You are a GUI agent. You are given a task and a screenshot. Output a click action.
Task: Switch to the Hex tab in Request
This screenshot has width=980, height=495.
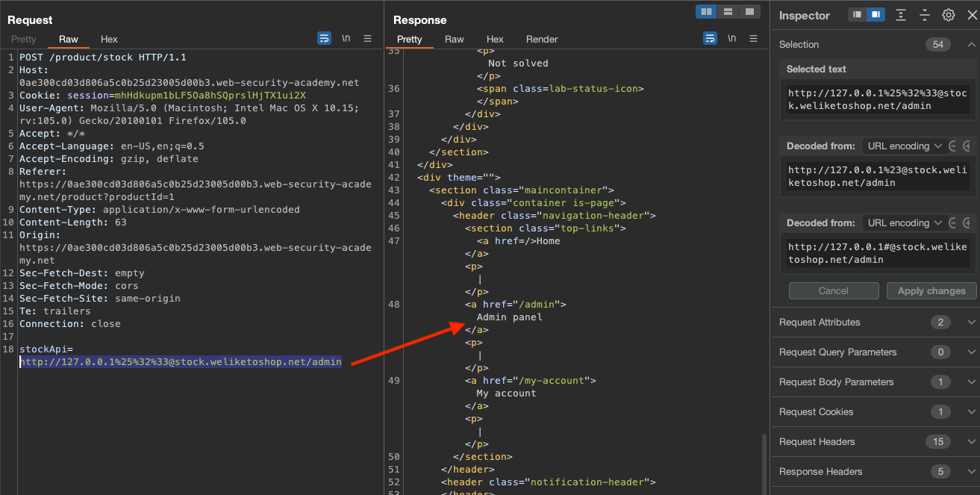(x=109, y=40)
